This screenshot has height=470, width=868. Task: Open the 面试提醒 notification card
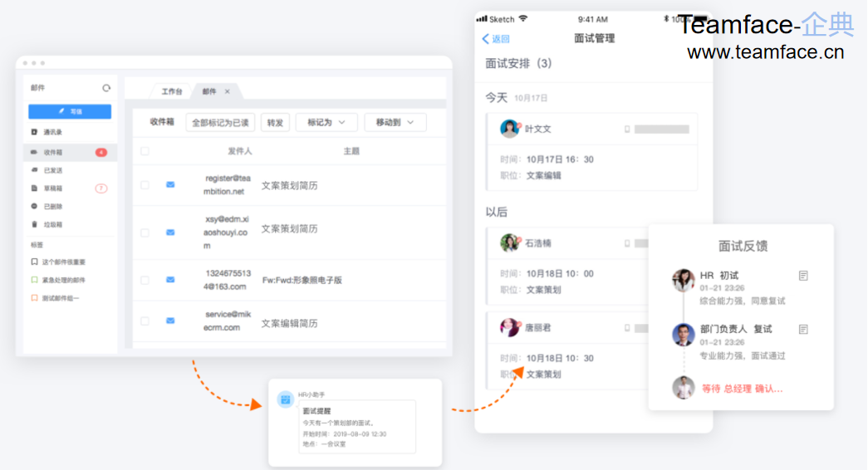(x=357, y=427)
